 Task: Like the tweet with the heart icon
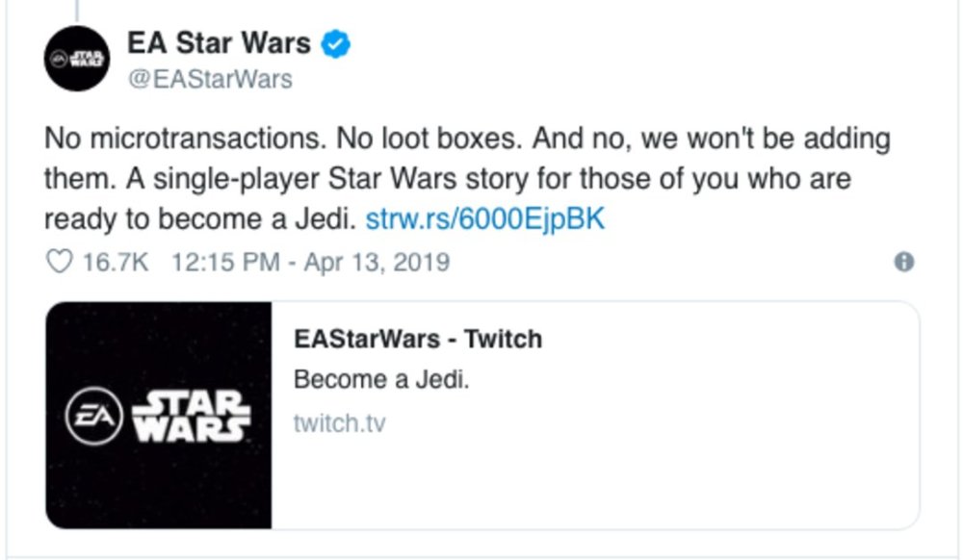click(x=60, y=262)
